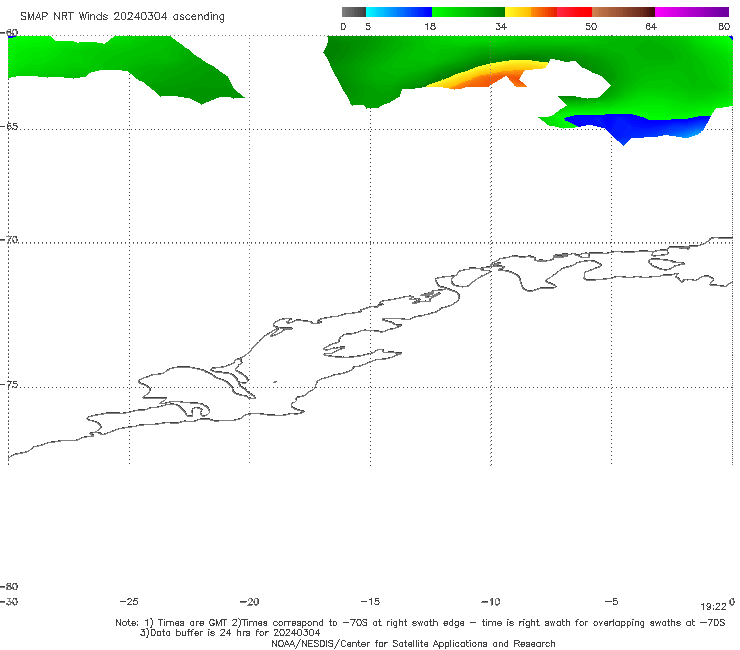Screen dimensions: 740x650
Task: Click the latitude label '-75'
Action: pyautogui.click(x=9, y=385)
